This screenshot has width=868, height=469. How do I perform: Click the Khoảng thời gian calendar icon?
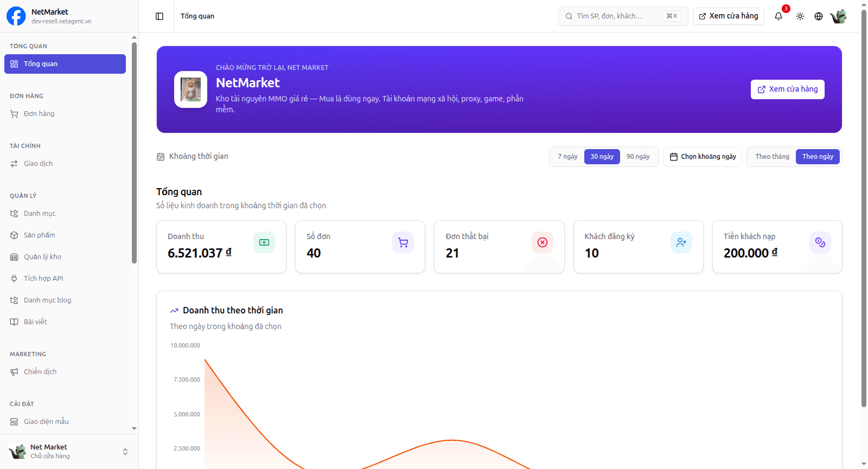point(161,157)
